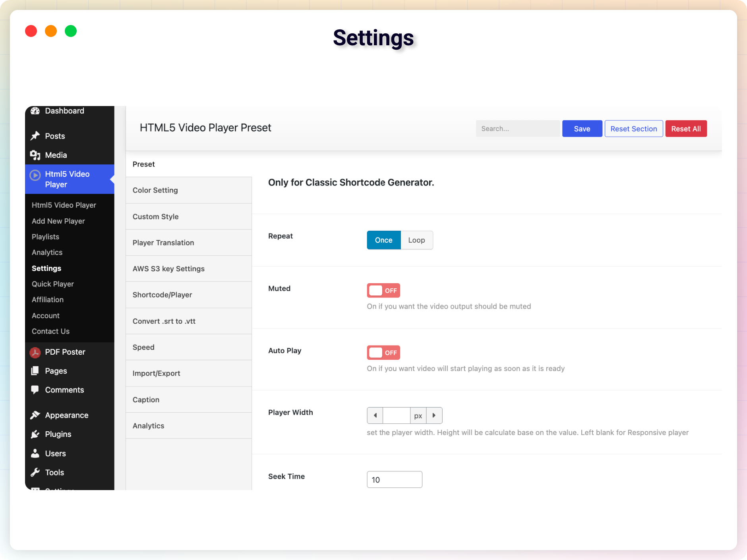Screen dimensions: 747x560
Task: Set Repeat to Once
Action: pyautogui.click(x=384, y=240)
